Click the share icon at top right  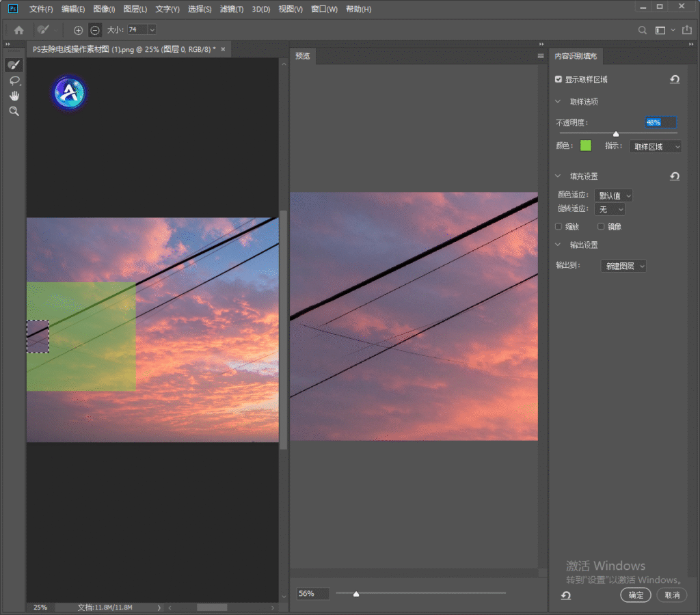tap(686, 30)
